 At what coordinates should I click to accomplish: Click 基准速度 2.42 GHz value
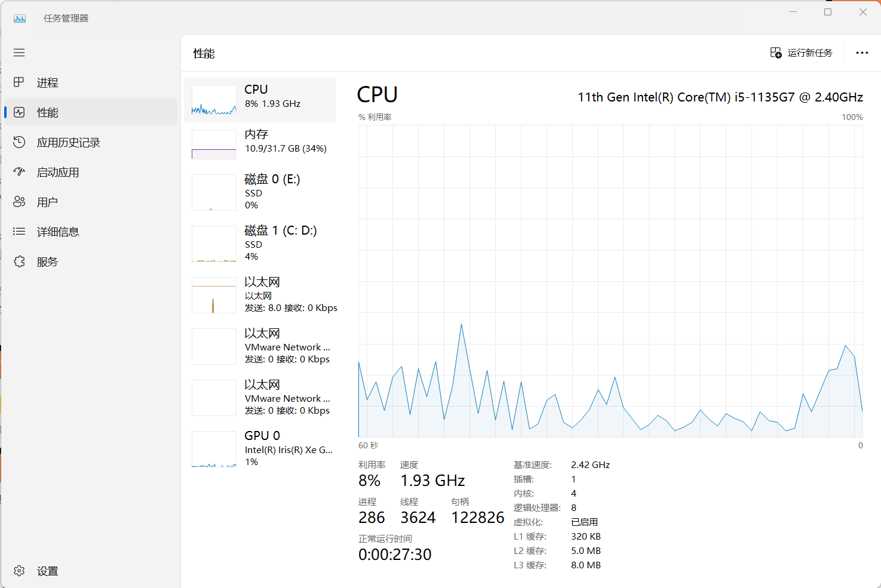(590, 464)
